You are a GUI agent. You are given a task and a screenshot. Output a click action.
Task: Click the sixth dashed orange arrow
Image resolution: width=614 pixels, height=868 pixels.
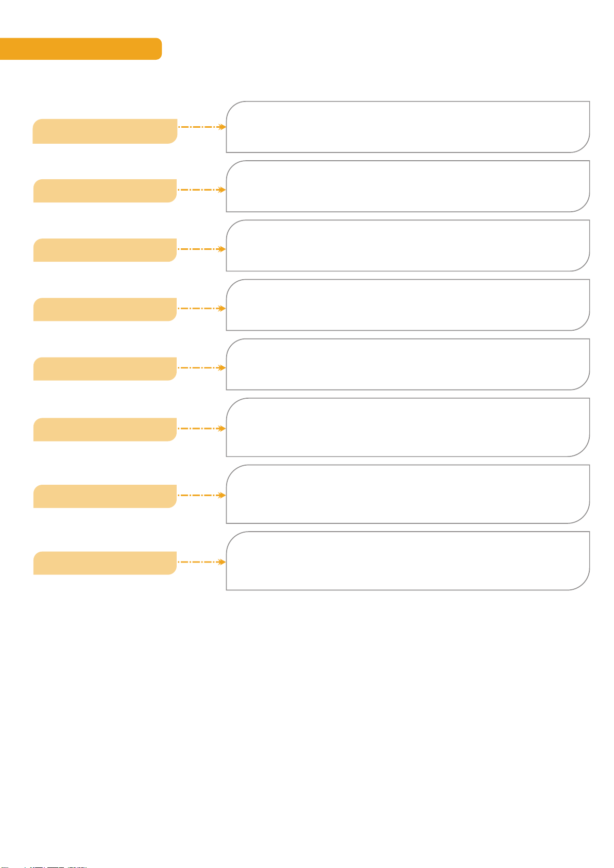coord(202,429)
